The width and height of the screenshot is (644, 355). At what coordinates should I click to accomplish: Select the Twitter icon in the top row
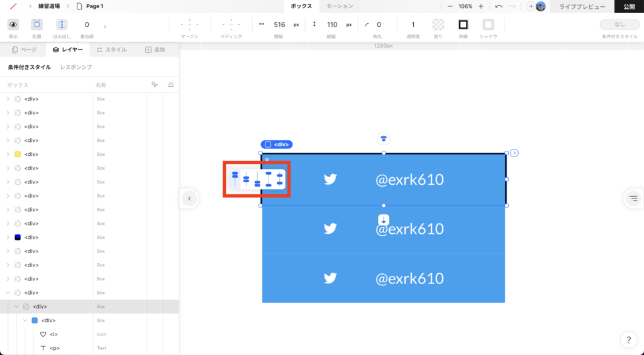[x=330, y=179]
